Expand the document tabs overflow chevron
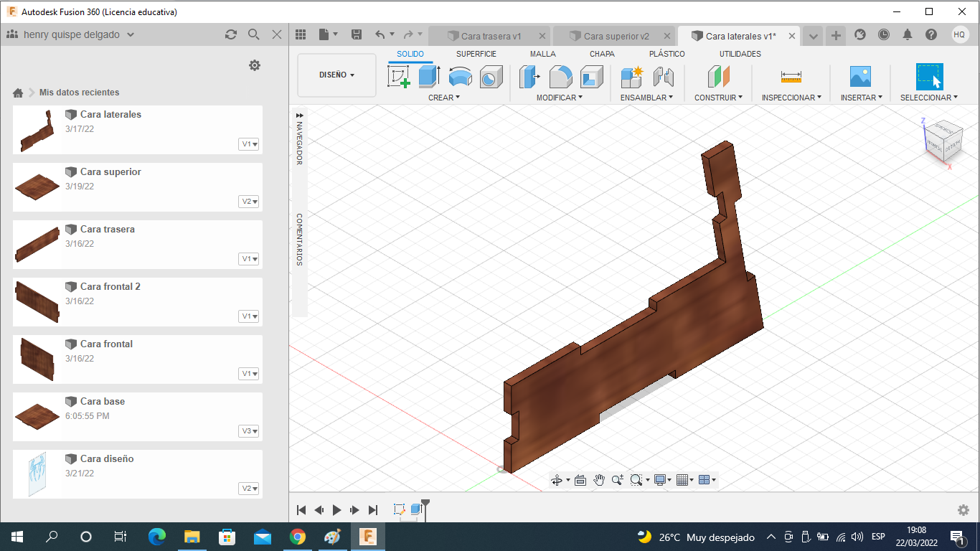The image size is (980, 551). [812, 35]
